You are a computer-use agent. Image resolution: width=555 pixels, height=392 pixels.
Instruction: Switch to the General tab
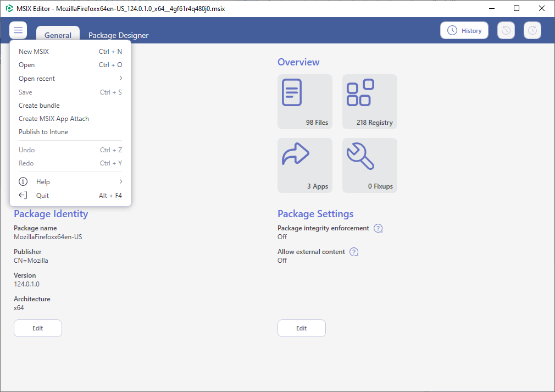58,35
